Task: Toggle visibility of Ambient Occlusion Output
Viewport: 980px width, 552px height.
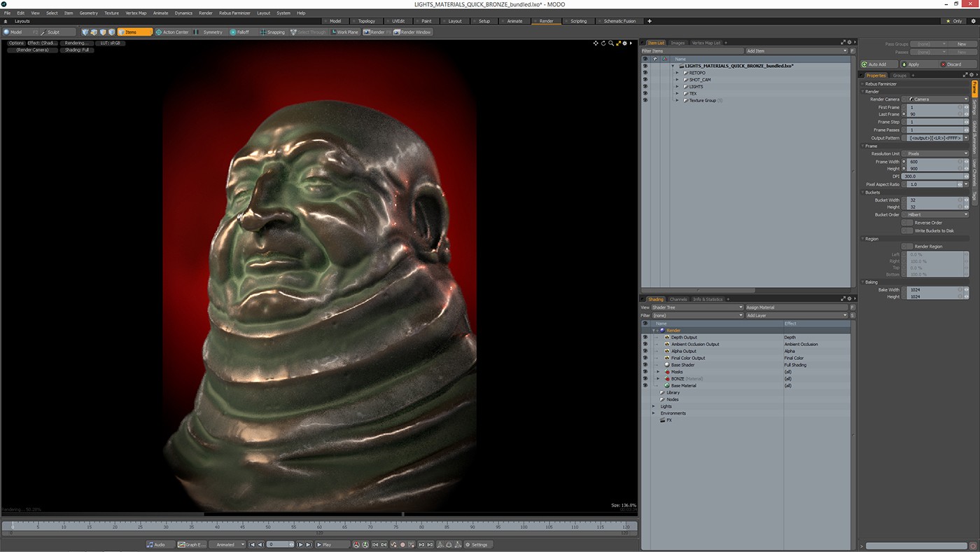Action: (x=645, y=345)
